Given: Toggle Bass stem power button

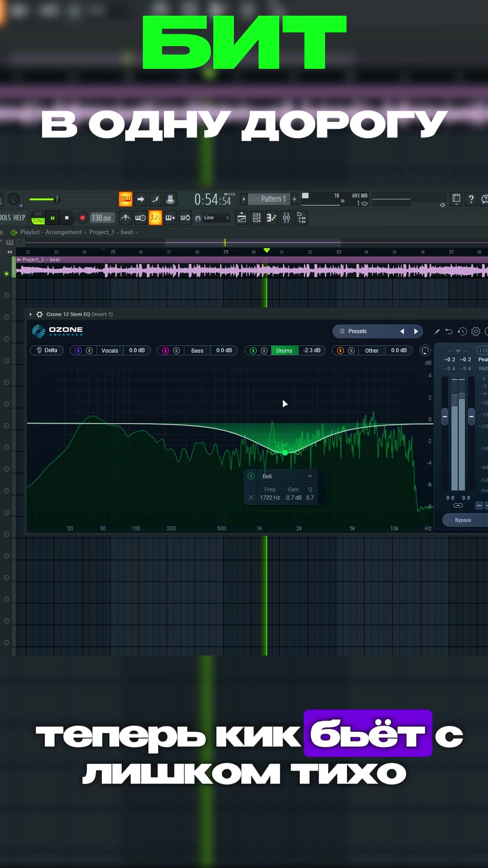Looking at the screenshot, I should (x=165, y=350).
